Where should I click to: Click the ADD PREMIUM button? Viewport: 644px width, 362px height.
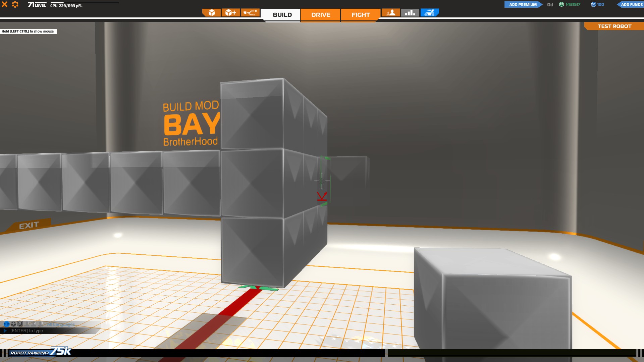coord(523,4)
